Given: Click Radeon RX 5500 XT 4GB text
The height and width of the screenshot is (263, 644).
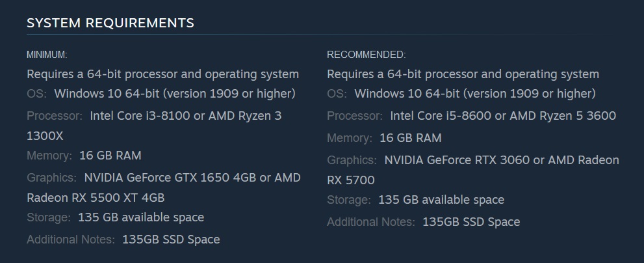Looking at the screenshot, I should point(96,197).
